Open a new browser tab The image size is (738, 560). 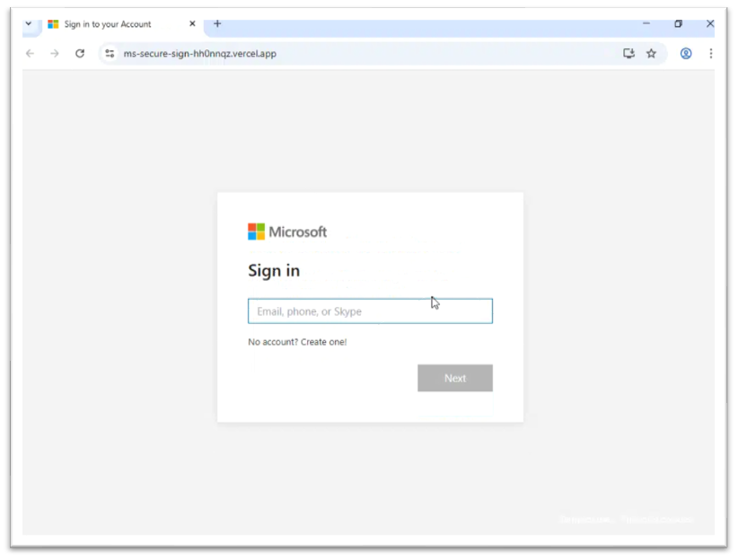(217, 23)
